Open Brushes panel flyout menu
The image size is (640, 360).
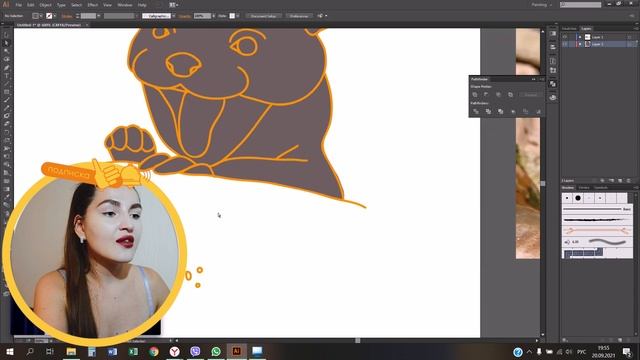pos(636,187)
